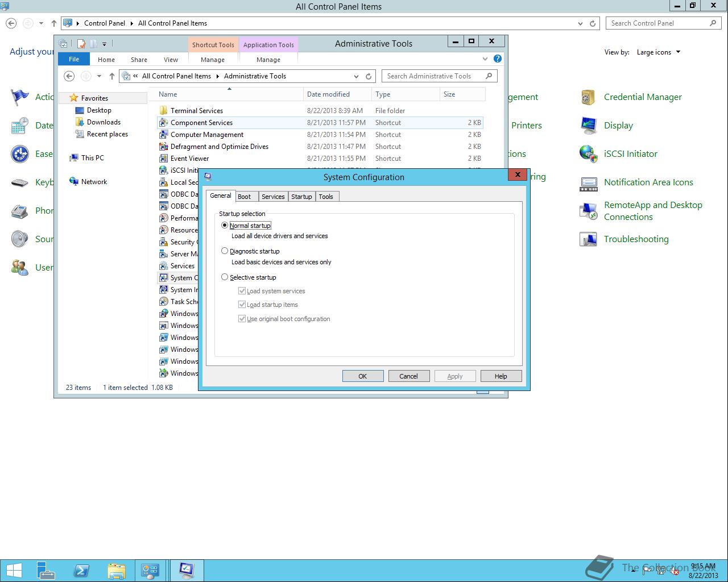Click OK in System Configuration

pos(363,376)
